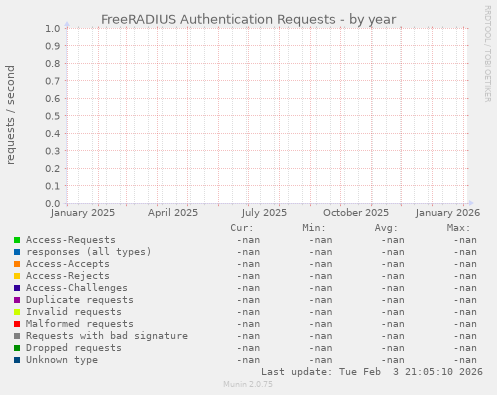Click the 'January 2026' x-axis label
Image resolution: width=497 pixels, height=395 pixels.
[x=448, y=213]
